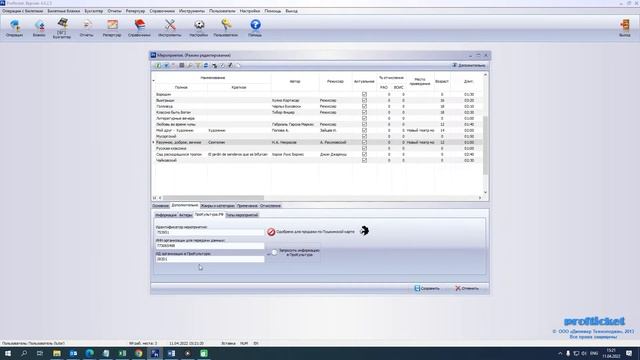Click the funnel filter icon in event window toolbar
This screenshot has width=640, height=360.
pos(198,65)
